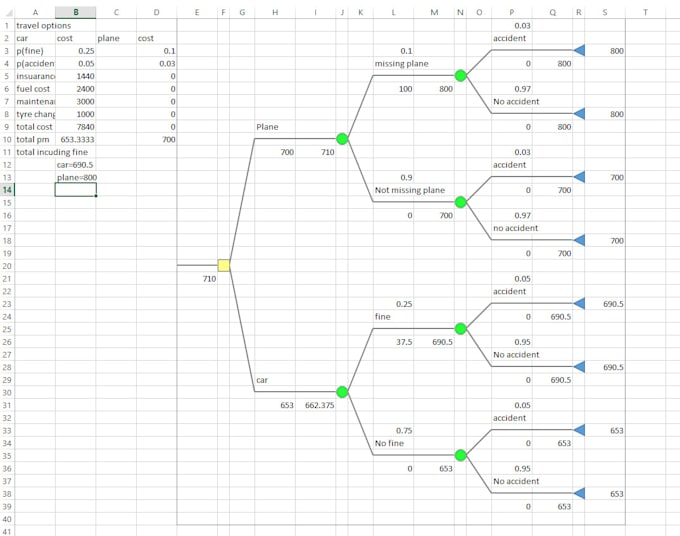
Task: Click payoff 800 in column S row 3
Action: [617, 51]
